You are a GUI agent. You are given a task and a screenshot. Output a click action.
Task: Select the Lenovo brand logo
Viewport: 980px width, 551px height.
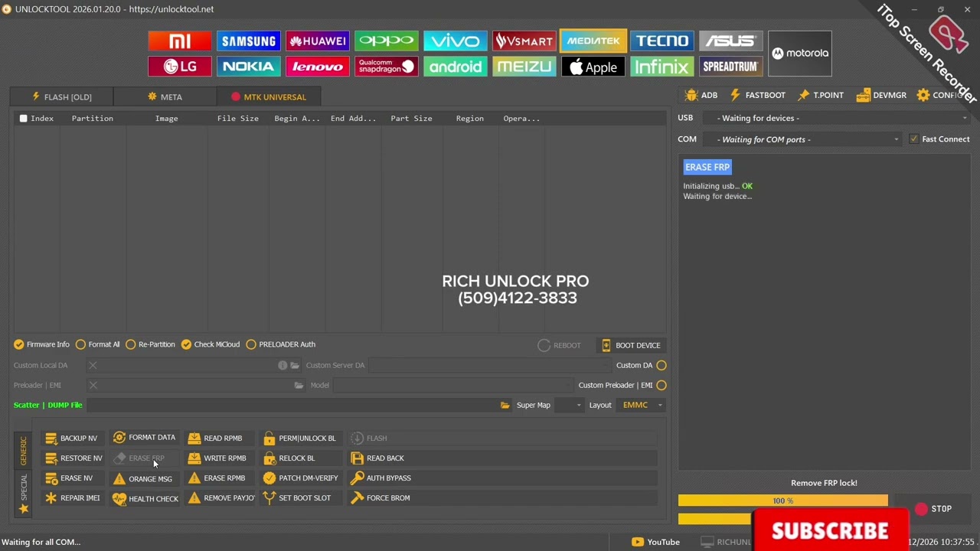pyautogui.click(x=317, y=67)
